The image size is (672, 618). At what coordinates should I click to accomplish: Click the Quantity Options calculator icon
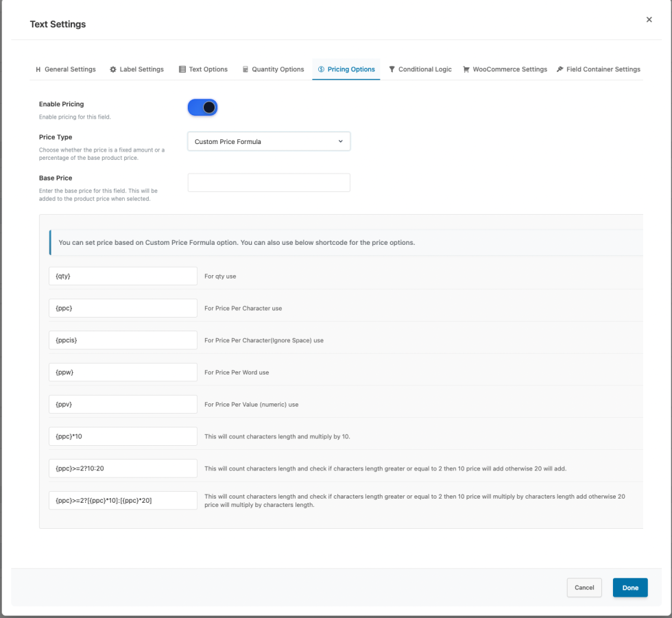245,69
